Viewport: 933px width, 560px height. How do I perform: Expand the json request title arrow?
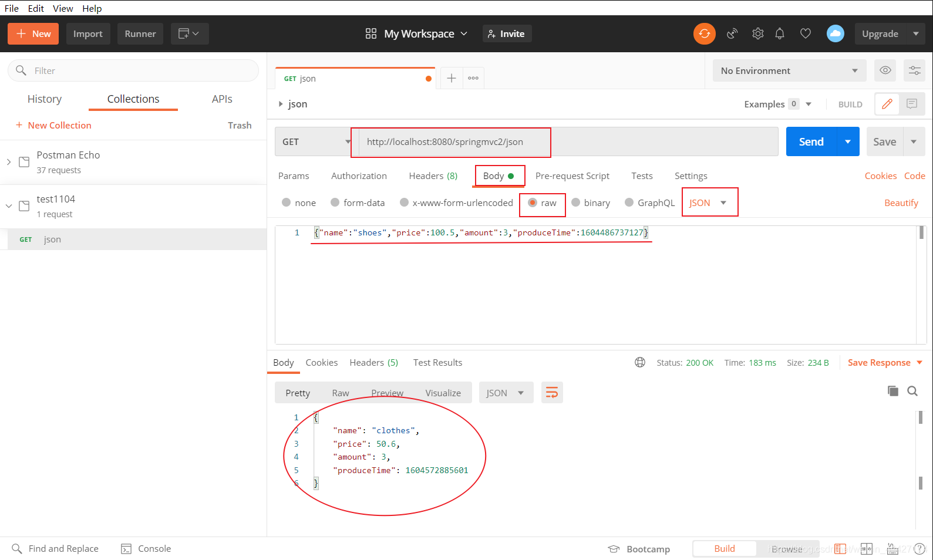click(x=281, y=104)
